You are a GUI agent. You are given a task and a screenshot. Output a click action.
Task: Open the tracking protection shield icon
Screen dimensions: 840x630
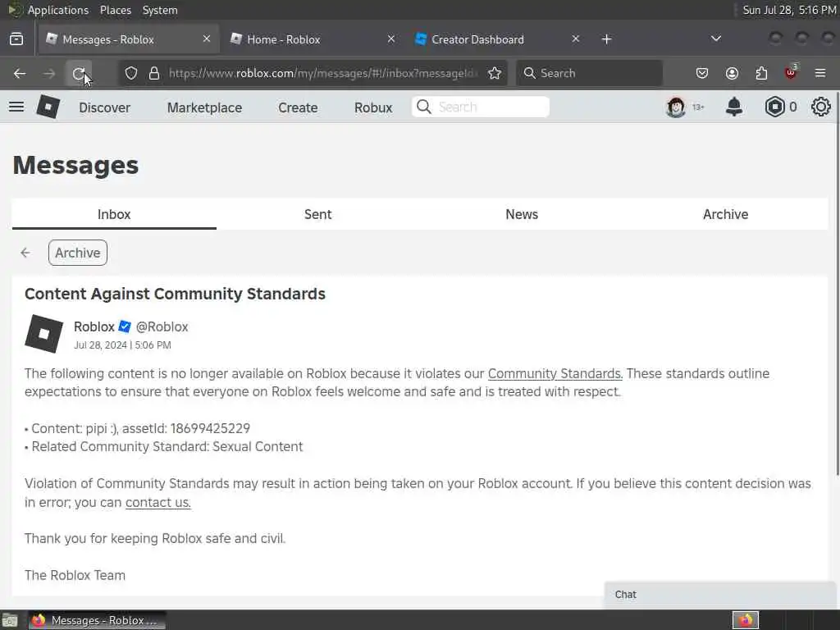point(131,73)
